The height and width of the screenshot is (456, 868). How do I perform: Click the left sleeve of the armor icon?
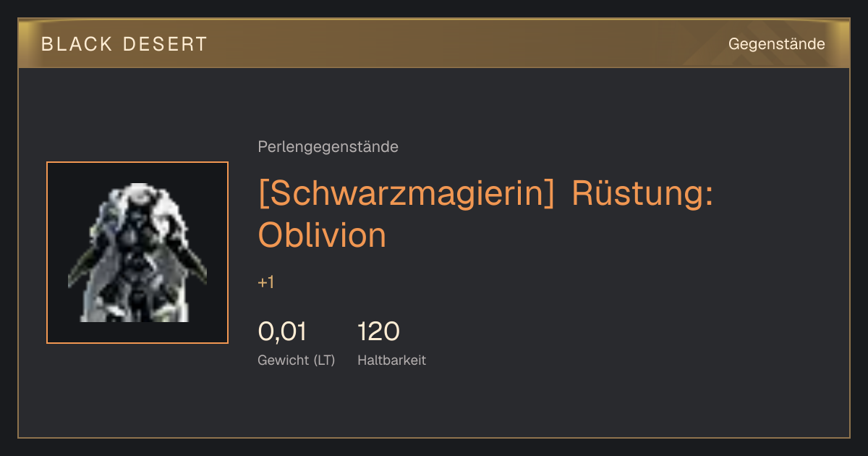pos(85,268)
